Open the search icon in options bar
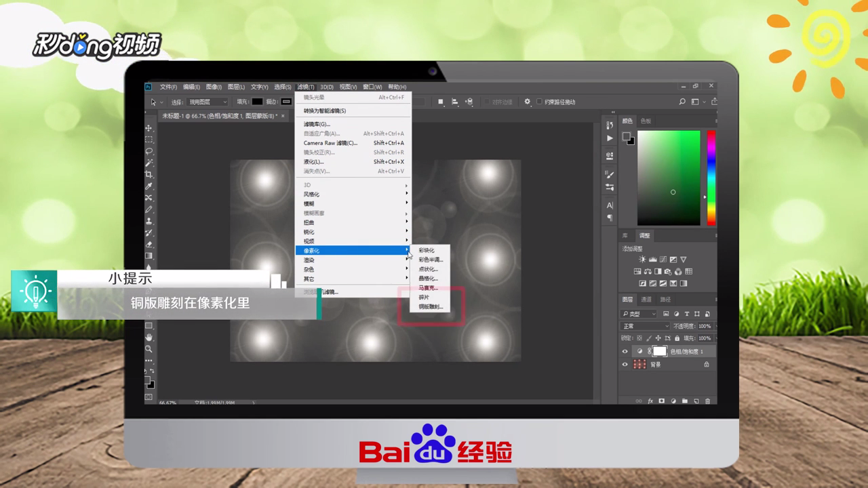The height and width of the screenshot is (488, 868). coord(682,102)
